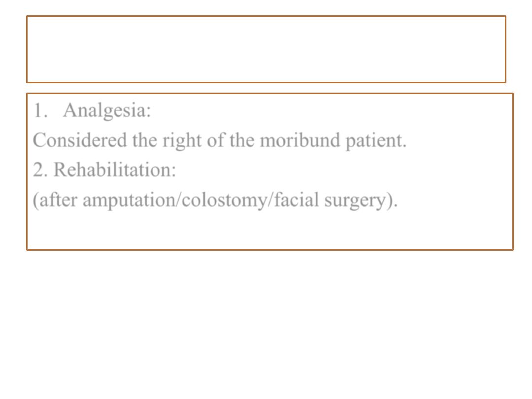532x399 pixels.
Task: Click the top border of the title box
Action: coord(266,16)
